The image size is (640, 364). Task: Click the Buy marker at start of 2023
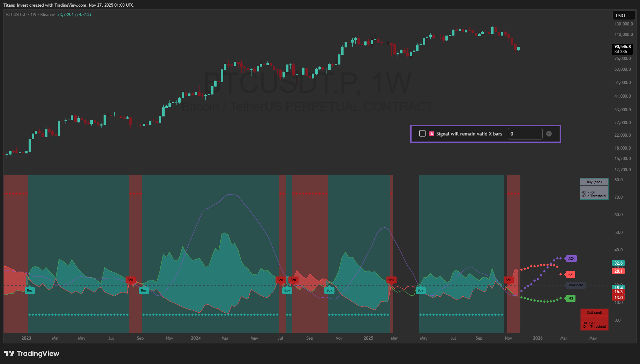30,290
